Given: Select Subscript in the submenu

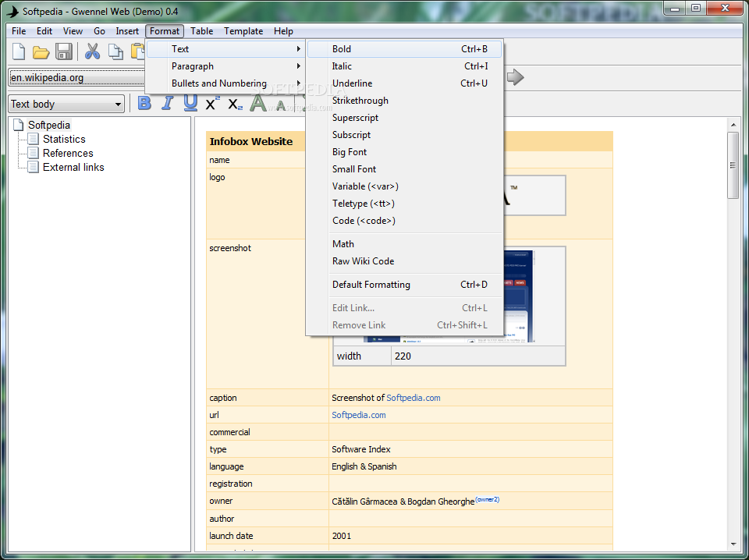Looking at the screenshot, I should click(405, 135).
